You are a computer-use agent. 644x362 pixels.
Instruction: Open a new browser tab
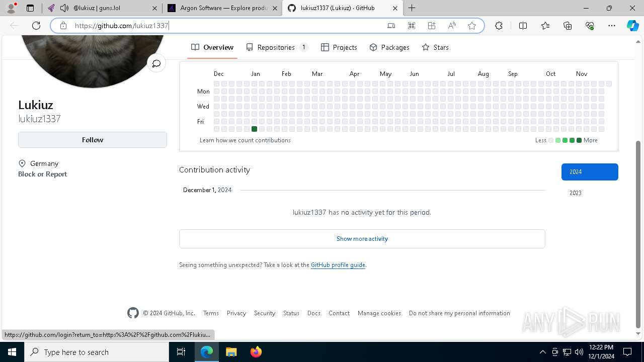(x=412, y=8)
